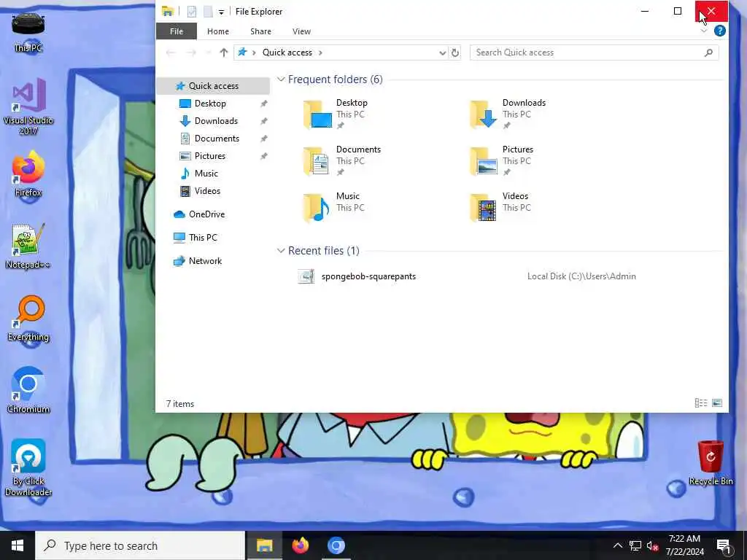
Task: Launch Visual Studio 2017 desktop shortcut
Action: click(28, 106)
